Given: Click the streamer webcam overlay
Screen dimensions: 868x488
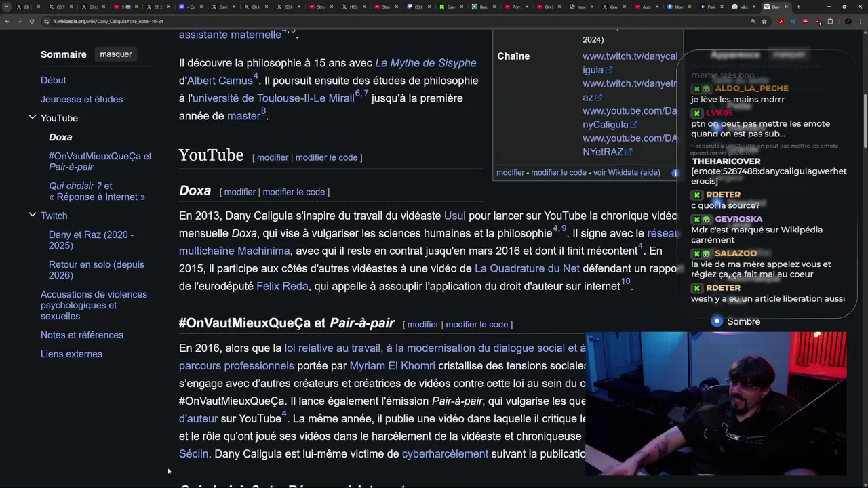Looking at the screenshot, I should (x=716, y=403).
